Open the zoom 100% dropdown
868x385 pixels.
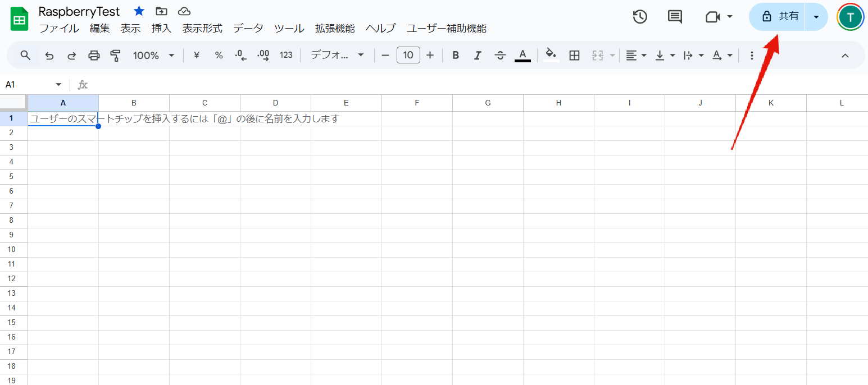[154, 55]
